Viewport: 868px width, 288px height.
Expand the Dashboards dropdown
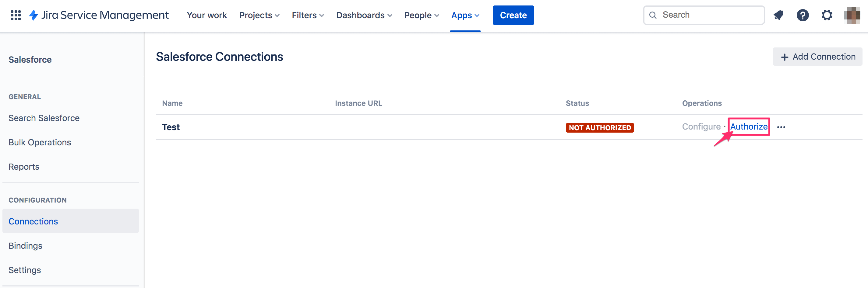coord(364,15)
